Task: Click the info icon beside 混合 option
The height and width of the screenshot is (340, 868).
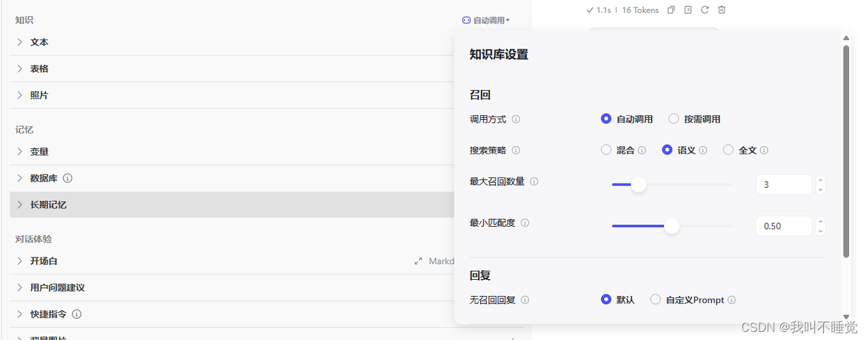Action: pyautogui.click(x=642, y=150)
